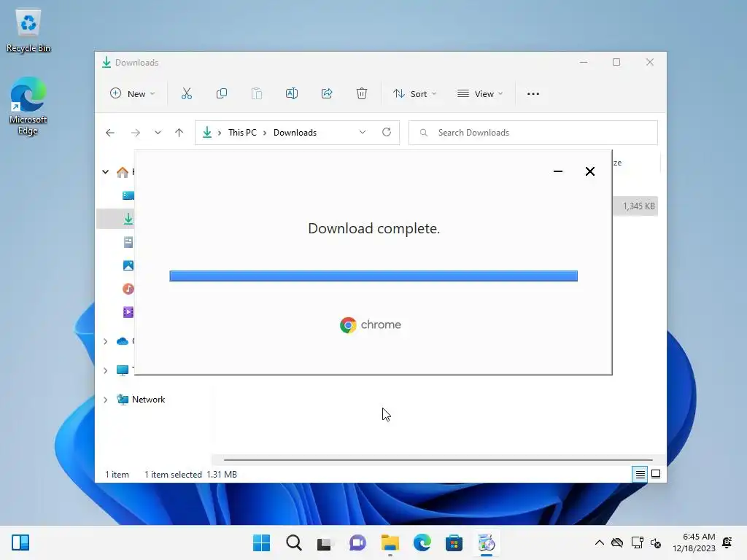Viewport: 747px width, 560px height.
Task: Focus the Search Downloads field
Action: click(x=533, y=133)
